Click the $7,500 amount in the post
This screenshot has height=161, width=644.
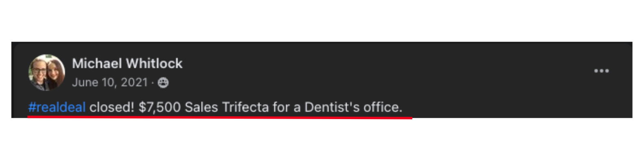tap(160, 107)
